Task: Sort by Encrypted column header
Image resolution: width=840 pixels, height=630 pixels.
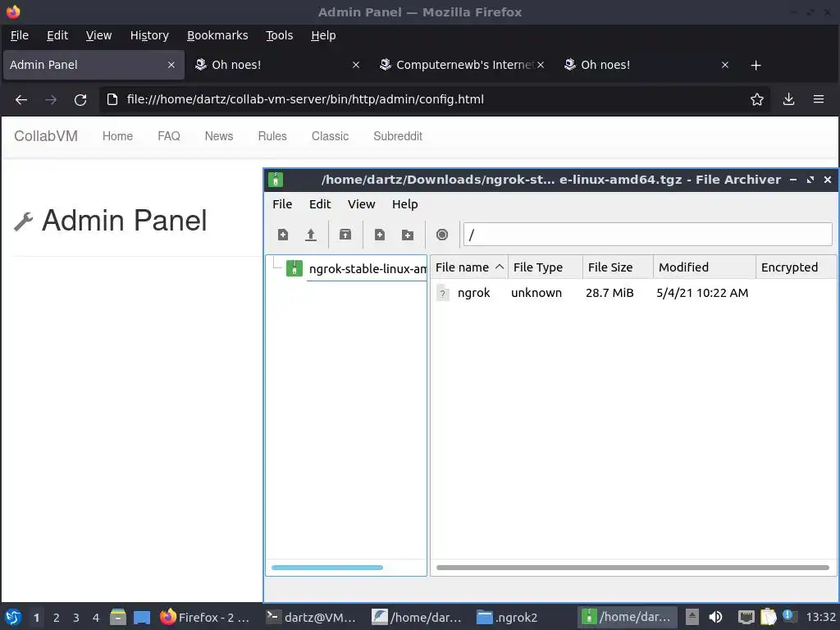Action: point(796,267)
